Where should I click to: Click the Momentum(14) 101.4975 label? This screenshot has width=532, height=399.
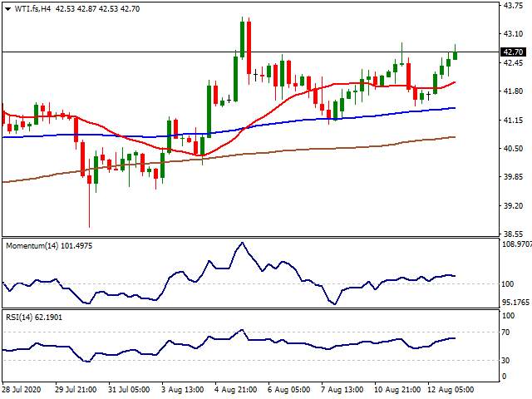pyautogui.click(x=49, y=246)
